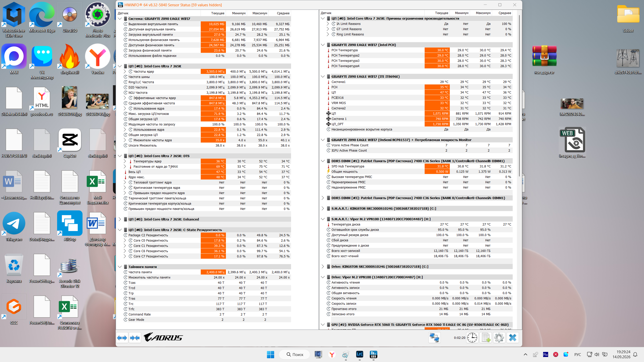
Task: Expand the DDR5 DIMM [#3] Patriot group
Action: pos(323,198)
